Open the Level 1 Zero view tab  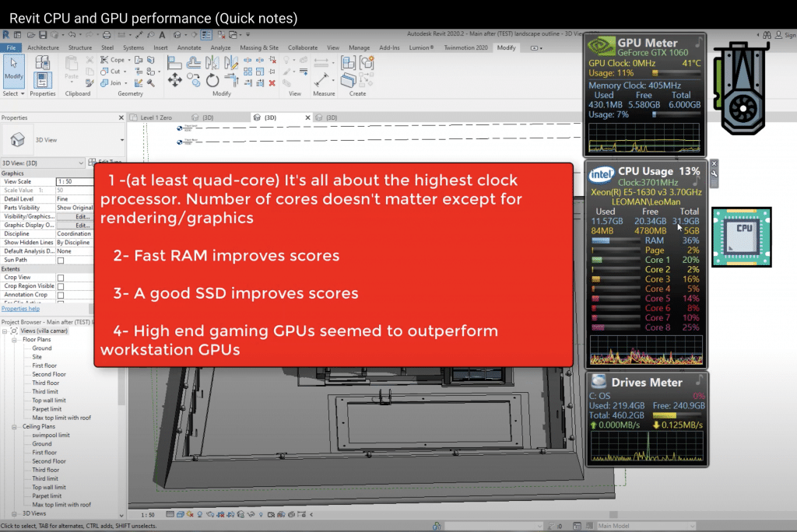pyautogui.click(x=156, y=117)
